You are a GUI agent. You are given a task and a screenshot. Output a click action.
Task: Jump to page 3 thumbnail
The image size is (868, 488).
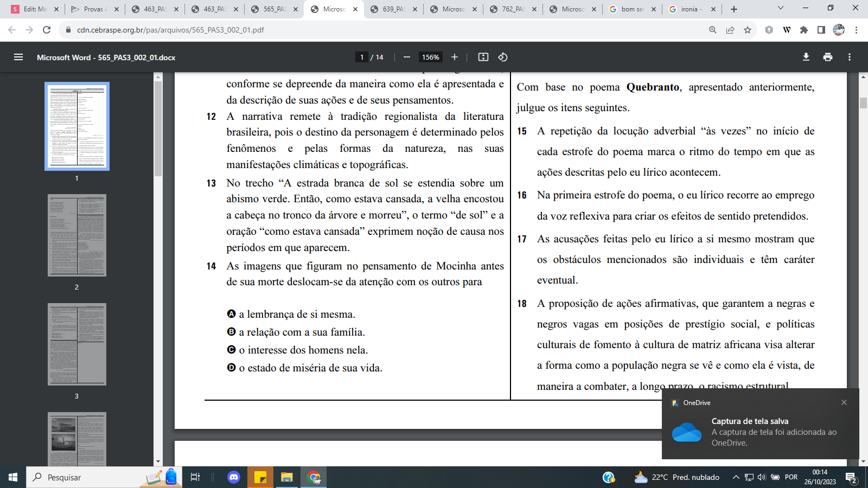click(x=77, y=344)
